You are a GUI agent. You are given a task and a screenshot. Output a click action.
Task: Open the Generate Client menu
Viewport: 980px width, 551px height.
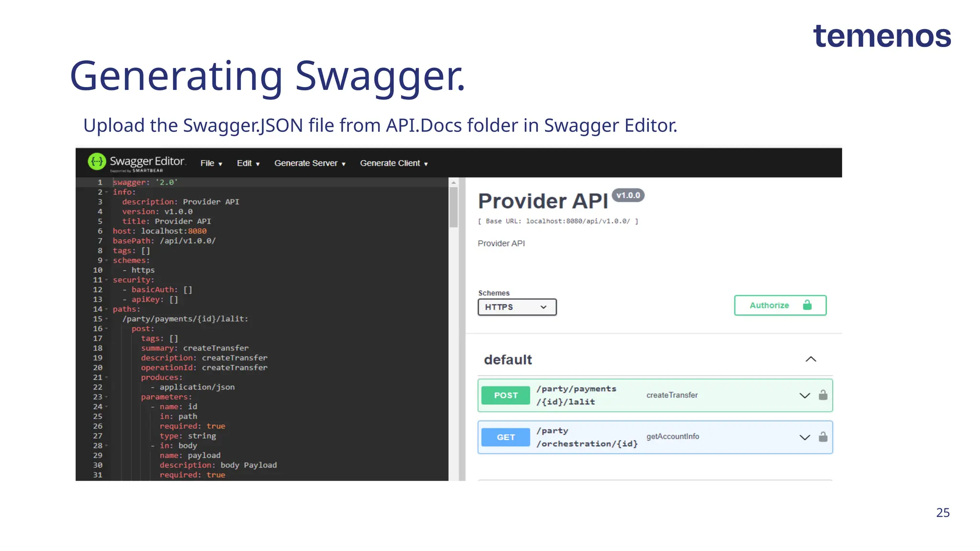tap(394, 163)
